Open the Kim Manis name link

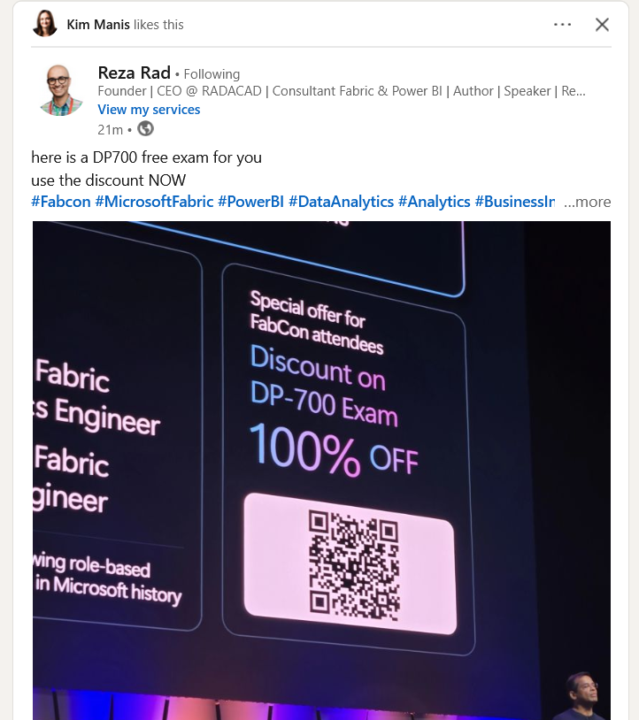pyautogui.click(x=98, y=24)
